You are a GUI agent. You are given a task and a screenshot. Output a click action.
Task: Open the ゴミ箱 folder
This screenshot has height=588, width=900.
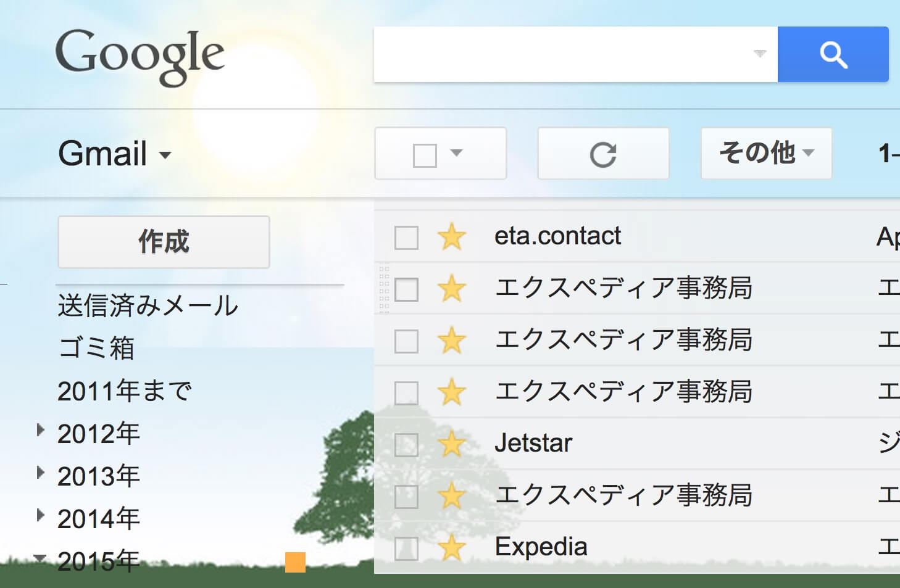tap(96, 348)
